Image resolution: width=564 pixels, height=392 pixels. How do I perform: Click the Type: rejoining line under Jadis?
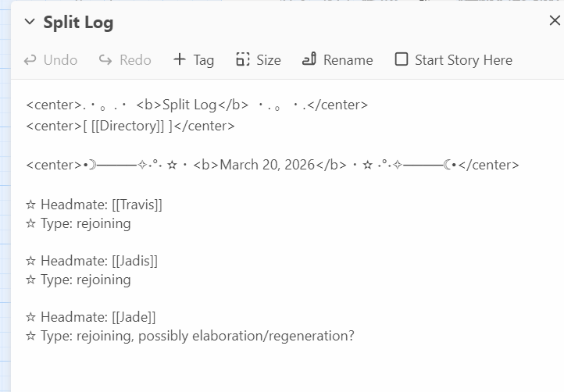[78, 280]
